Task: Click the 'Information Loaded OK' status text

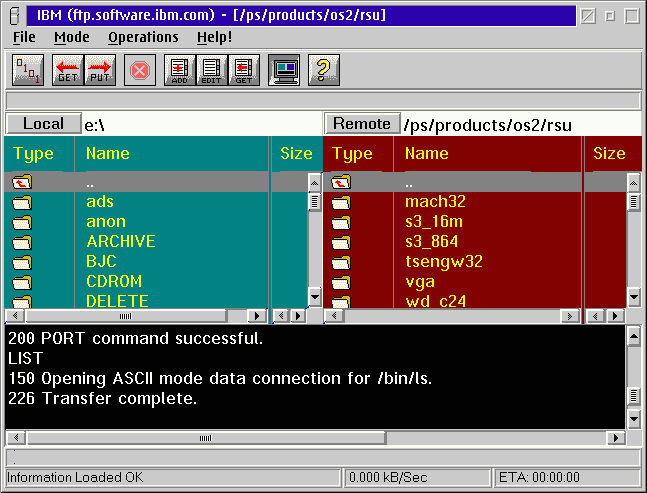Action: pyautogui.click(x=75, y=477)
